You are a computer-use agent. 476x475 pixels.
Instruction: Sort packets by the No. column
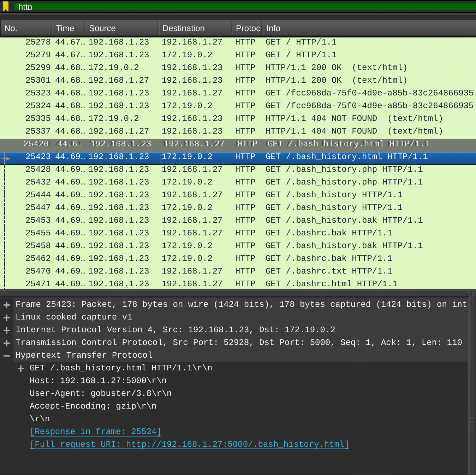click(x=25, y=28)
